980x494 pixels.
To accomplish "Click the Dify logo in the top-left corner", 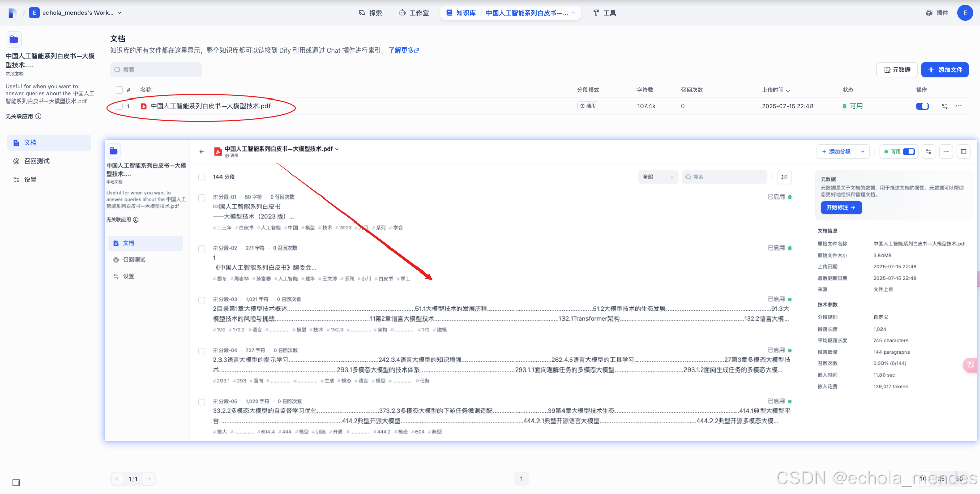I will click(x=13, y=13).
